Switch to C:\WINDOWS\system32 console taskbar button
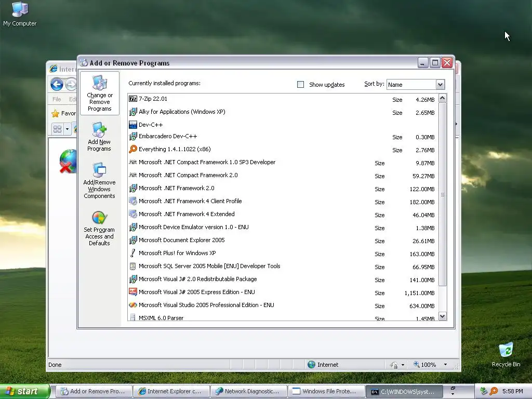Viewport: 532px width, 399px height. [x=403, y=391]
